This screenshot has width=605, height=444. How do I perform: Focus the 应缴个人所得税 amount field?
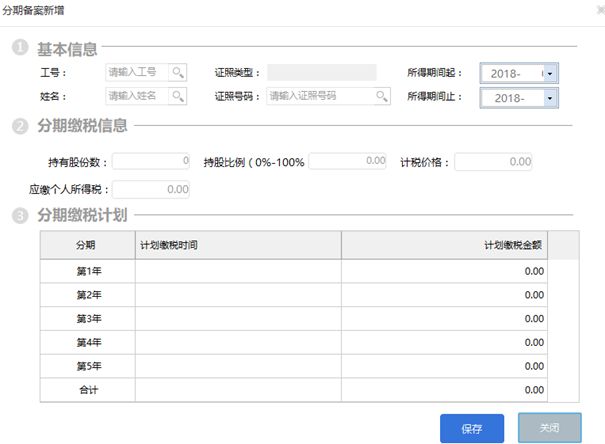152,189
